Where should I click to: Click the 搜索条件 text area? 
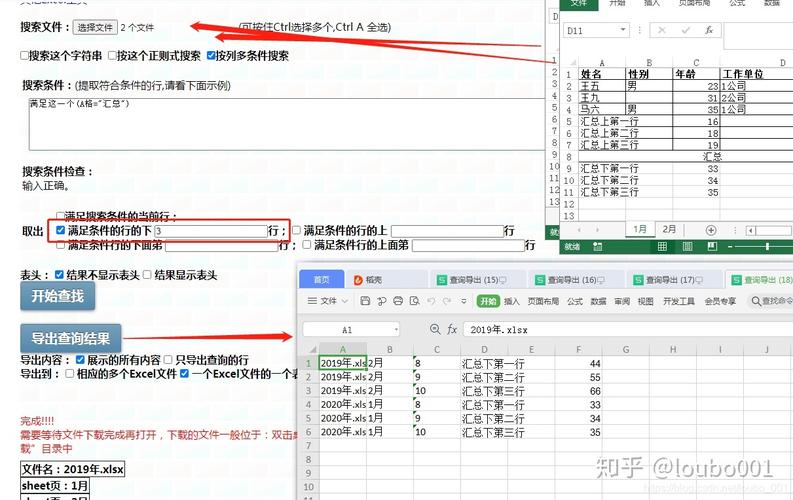[287, 124]
